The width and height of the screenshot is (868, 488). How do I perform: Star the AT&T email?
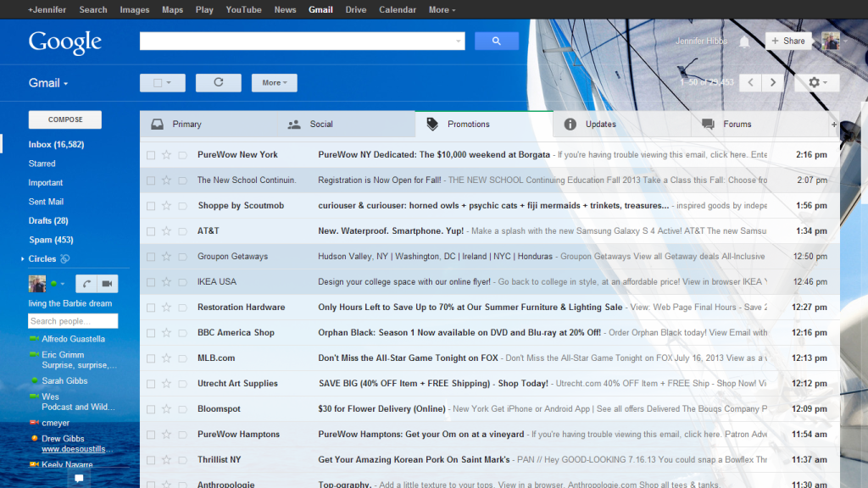click(166, 231)
